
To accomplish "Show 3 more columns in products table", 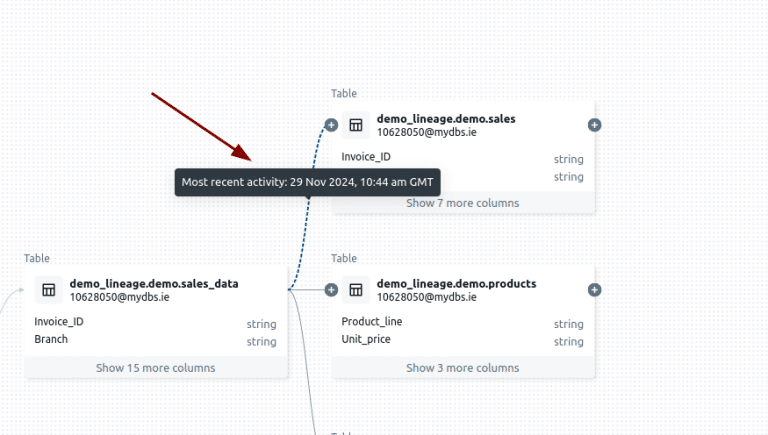I will (462, 368).
